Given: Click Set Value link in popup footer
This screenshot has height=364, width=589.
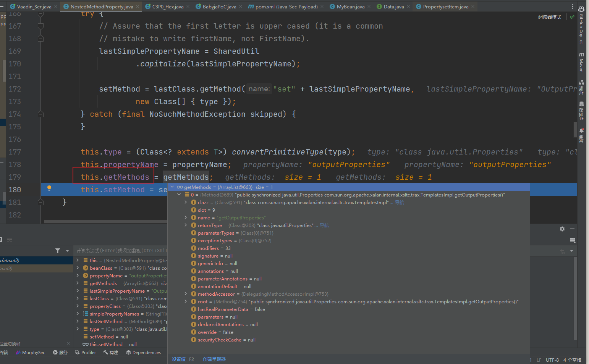Looking at the screenshot, I should (x=179, y=359).
